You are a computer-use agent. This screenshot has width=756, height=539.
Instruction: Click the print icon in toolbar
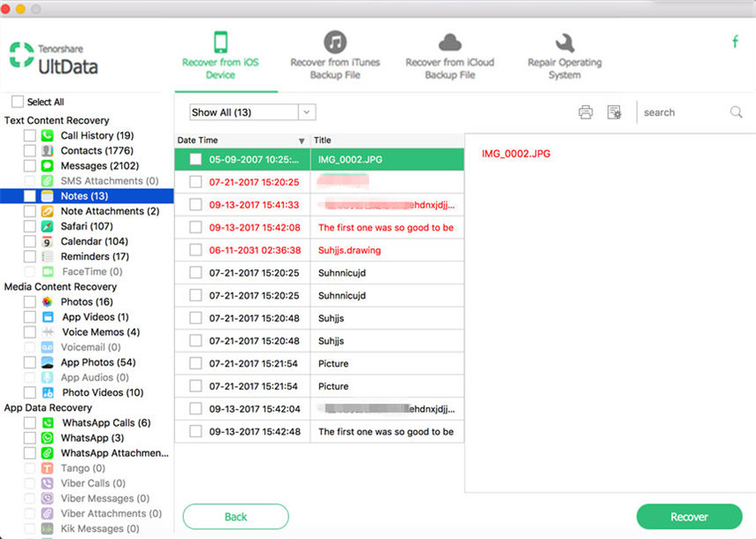(x=585, y=112)
